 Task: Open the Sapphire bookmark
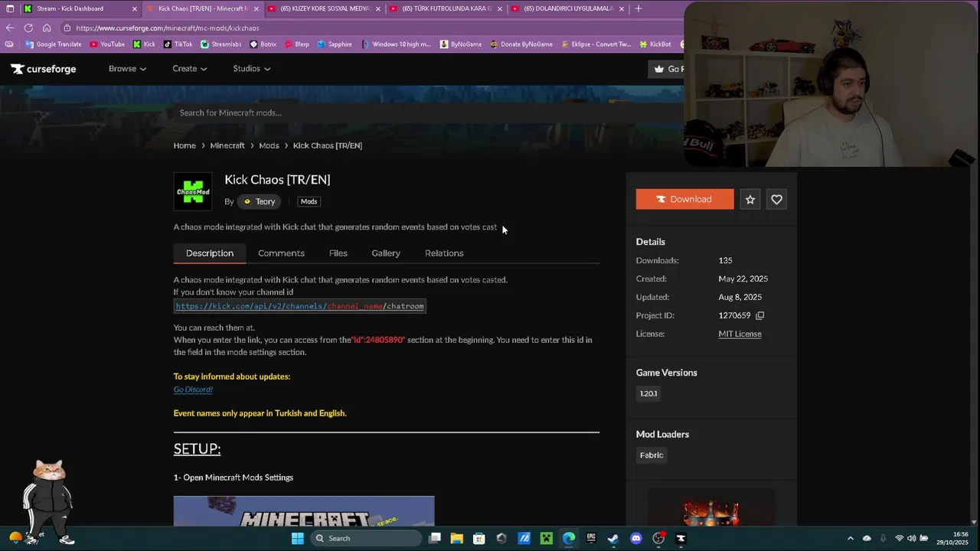[x=335, y=44]
